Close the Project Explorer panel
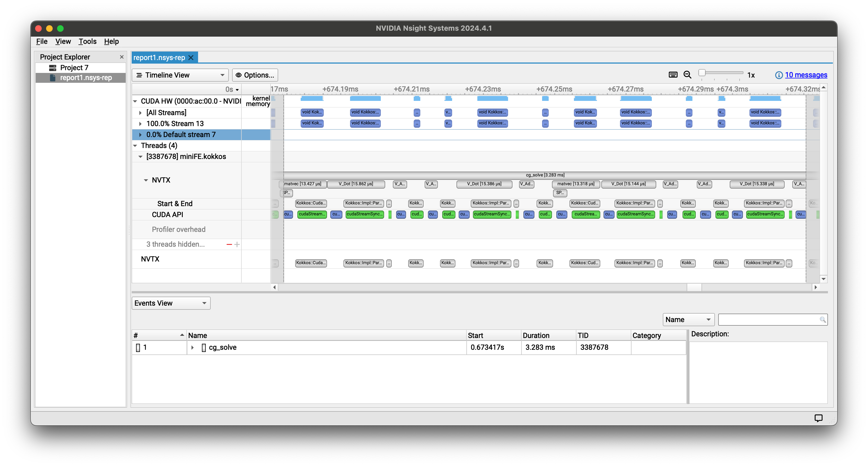The height and width of the screenshot is (466, 868). click(122, 57)
